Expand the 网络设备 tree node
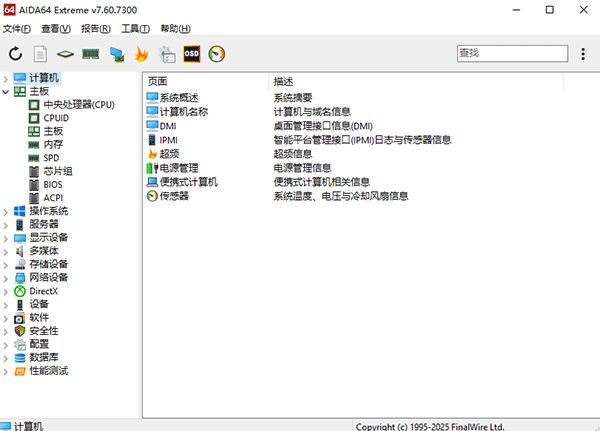Viewport: 600px width, 431px height. click(x=5, y=278)
